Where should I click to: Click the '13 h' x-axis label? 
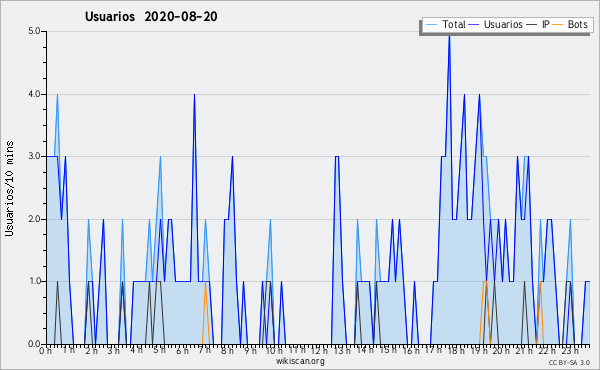[x=342, y=350]
